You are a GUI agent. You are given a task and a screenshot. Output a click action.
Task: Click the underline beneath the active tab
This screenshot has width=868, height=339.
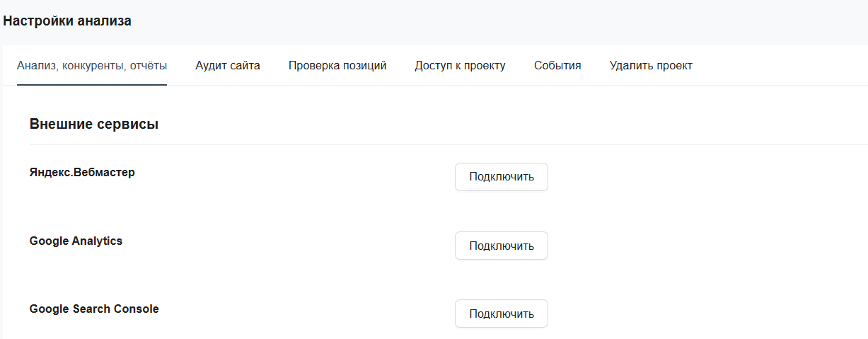pos(92,84)
